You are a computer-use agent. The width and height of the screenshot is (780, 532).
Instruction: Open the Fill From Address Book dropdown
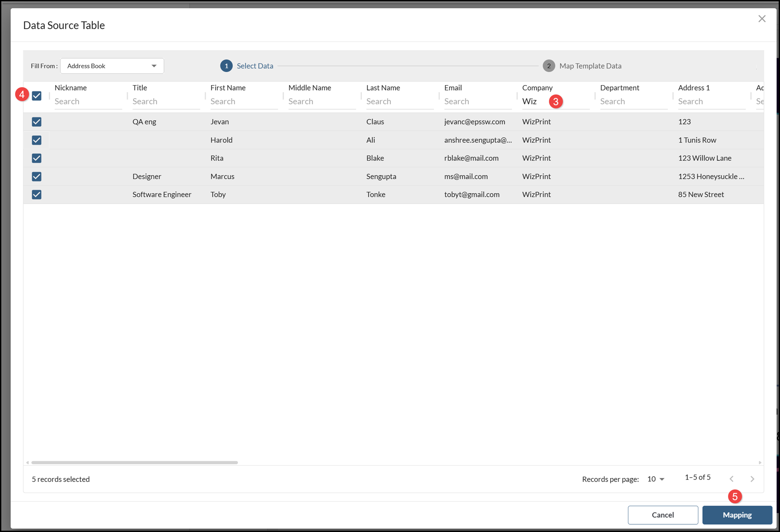pos(112,66)
